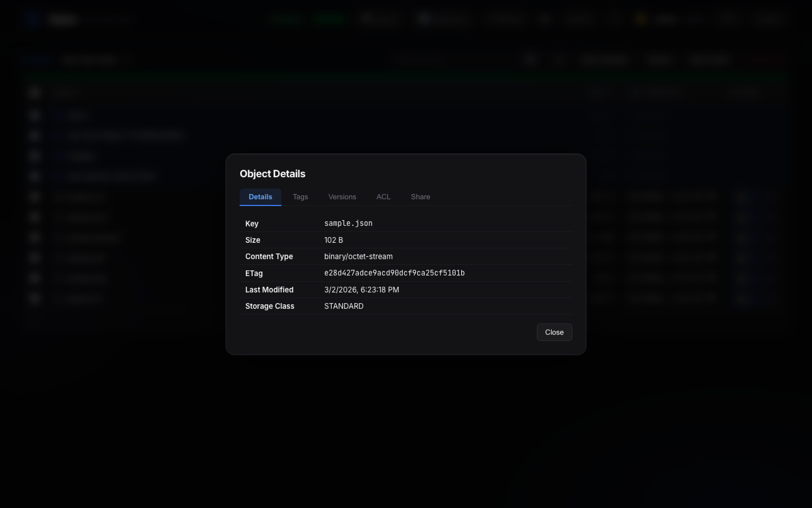The width and height of the screenshot is (812, 508).
Task: Switch view mode using the layout icon
Action: pyautogui.click(x=559, y=59)
